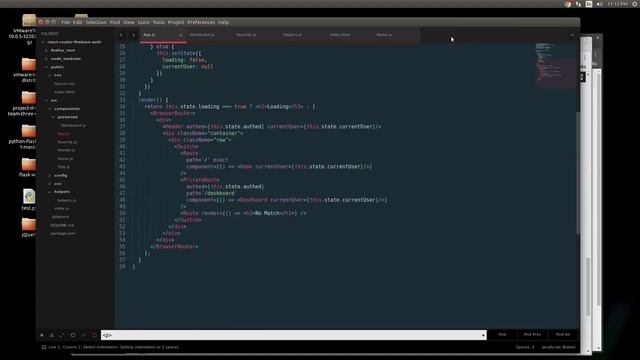The width and height of the screenshot is (640, 360).
Task: Toggle regular expression option in find panel
Action: 42,335
